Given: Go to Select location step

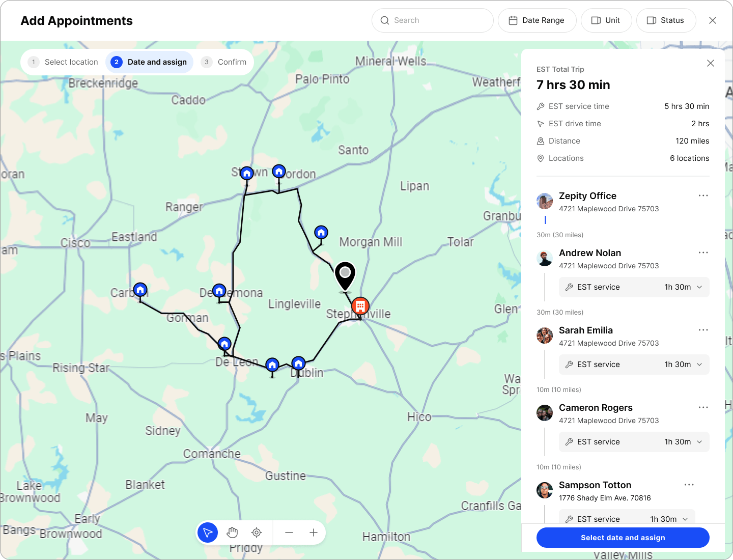Looking at the screenshot, I should pos(64,62).
